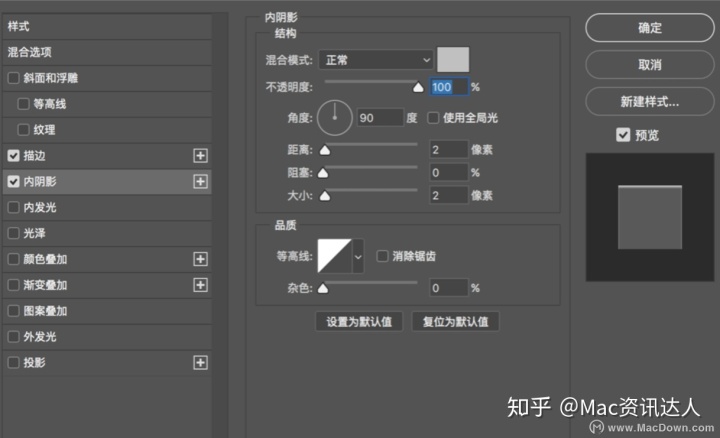Add another 颜色叠加 effect with plus icon
720x438 pixels.
[x=200, y=259]
